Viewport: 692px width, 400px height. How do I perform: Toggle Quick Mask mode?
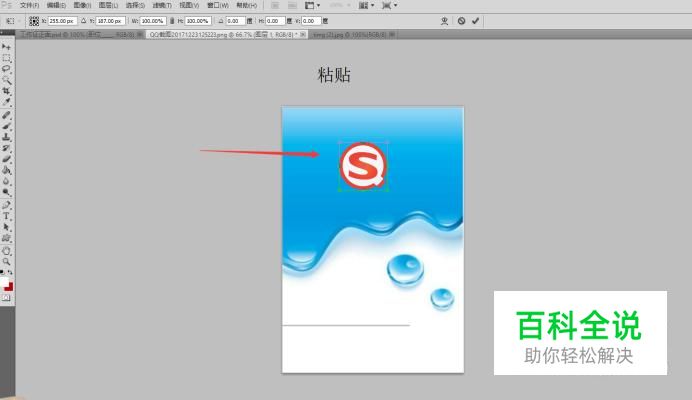click(6, 298)
